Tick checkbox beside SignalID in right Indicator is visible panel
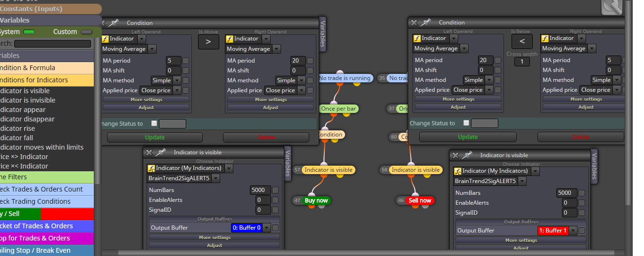 coord(582,213)
